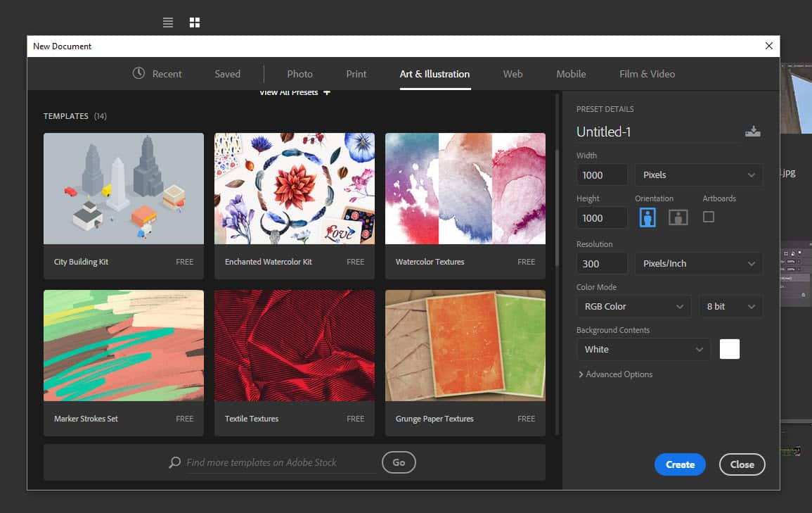812x513 pixels.
Task: Open the width units Pixels dropdown
Action: pos(698,175)
